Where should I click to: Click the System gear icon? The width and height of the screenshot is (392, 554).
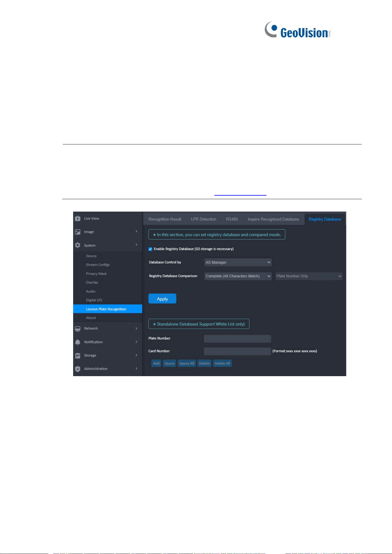[x=78, y=245]
